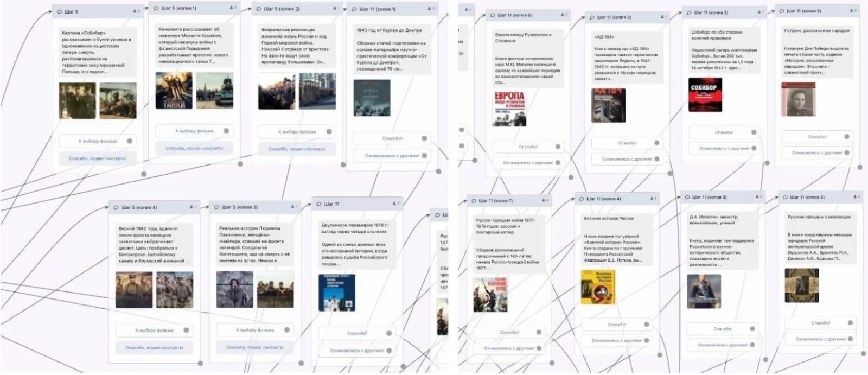Image resolution: width=868 pixels, height=375 pixels.
Task: Open the 'СОБИБОР' book cover thumbnail
Action: pos(705,95)
